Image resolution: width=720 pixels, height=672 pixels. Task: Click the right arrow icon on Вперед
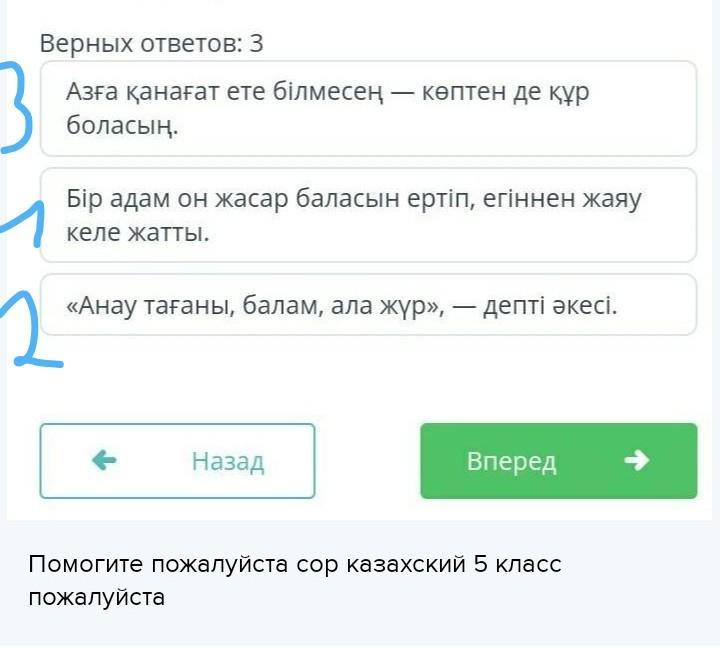pos(636,460)
